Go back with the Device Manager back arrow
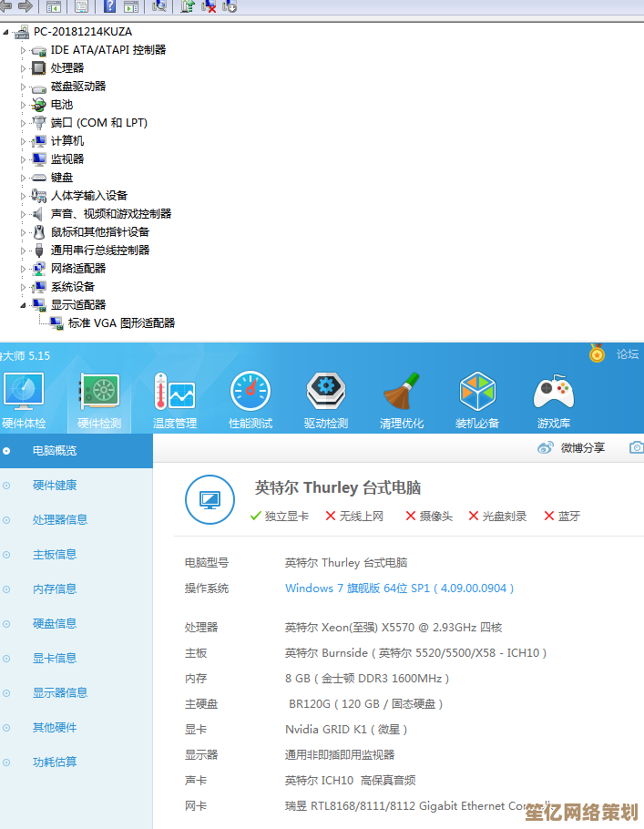The width and height of the screenshot is (644, 829). pos(5,5)
